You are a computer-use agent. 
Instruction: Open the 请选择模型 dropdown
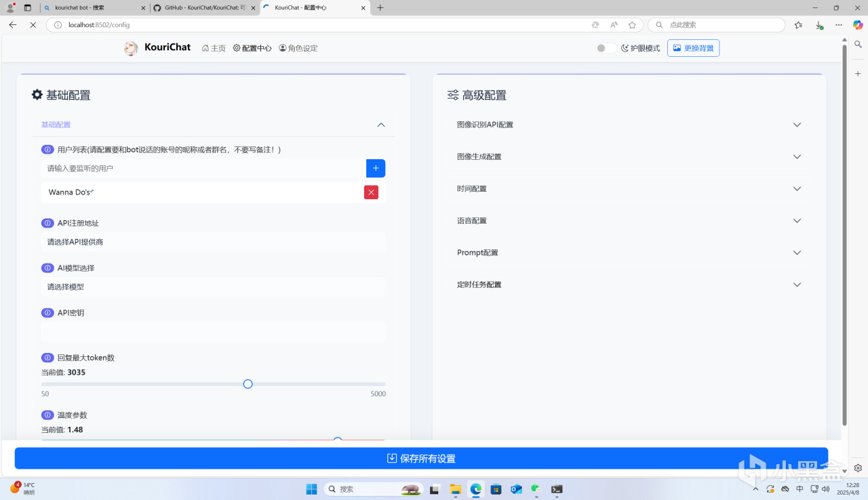(x=214, y=287)
